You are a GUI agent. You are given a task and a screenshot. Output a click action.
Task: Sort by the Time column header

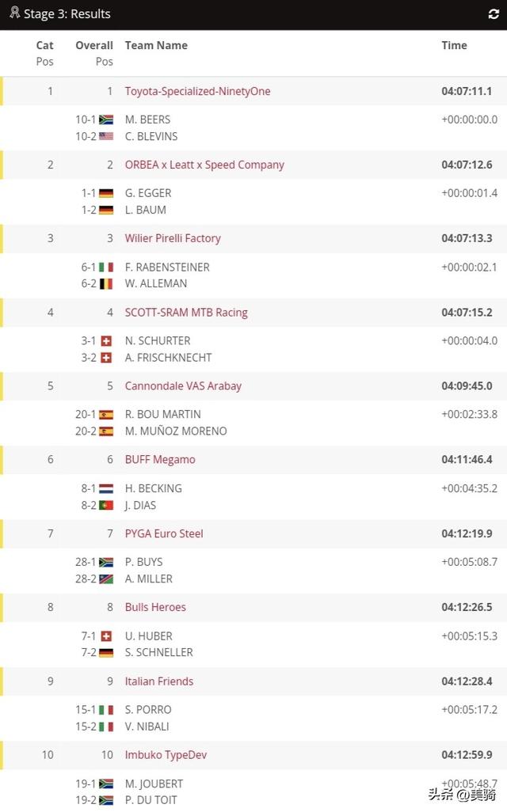click(454, 46)
